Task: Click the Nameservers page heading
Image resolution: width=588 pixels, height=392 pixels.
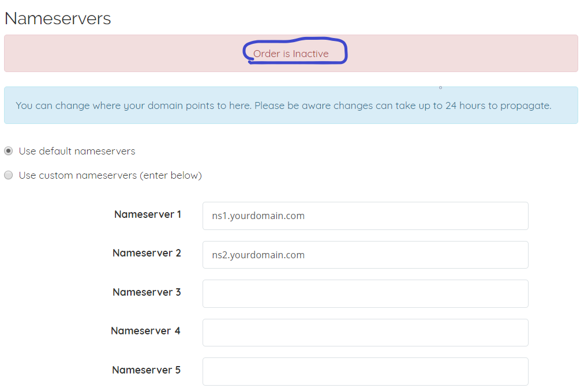Action: click(x=58, y=18)
